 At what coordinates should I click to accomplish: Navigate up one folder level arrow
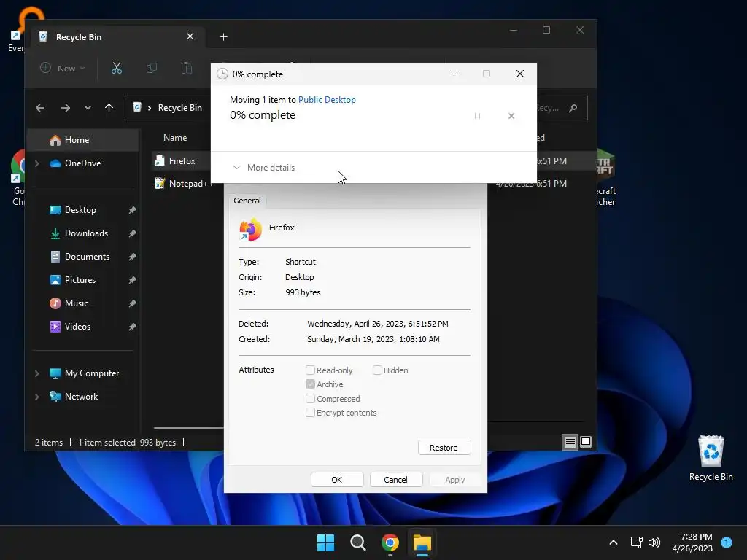(x=109, y=108)
